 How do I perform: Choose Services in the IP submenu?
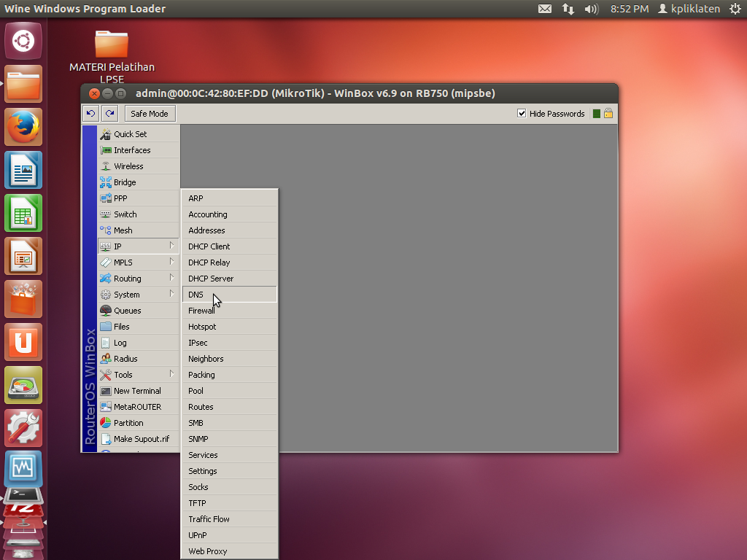click(229, 455)
